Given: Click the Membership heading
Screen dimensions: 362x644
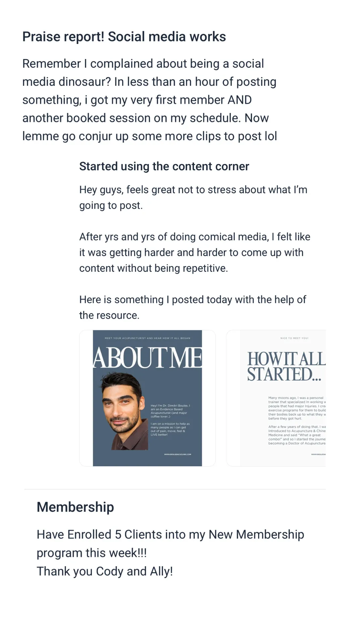Looking at the screenshot, I should click(75, 507).
